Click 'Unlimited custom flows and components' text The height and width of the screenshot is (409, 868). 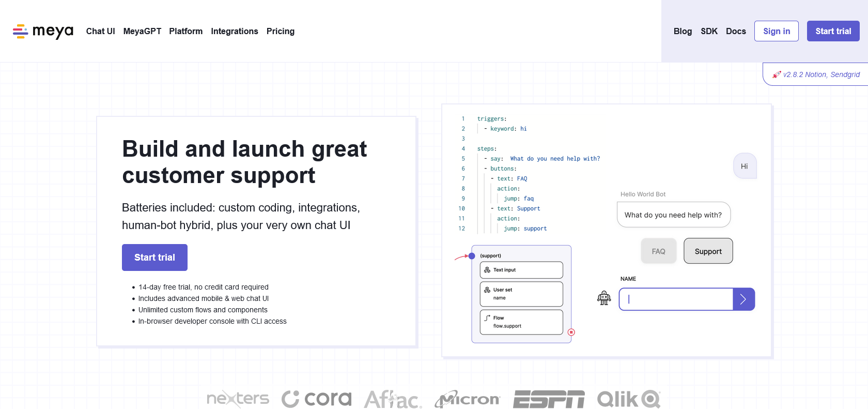[x=203, y=310]
